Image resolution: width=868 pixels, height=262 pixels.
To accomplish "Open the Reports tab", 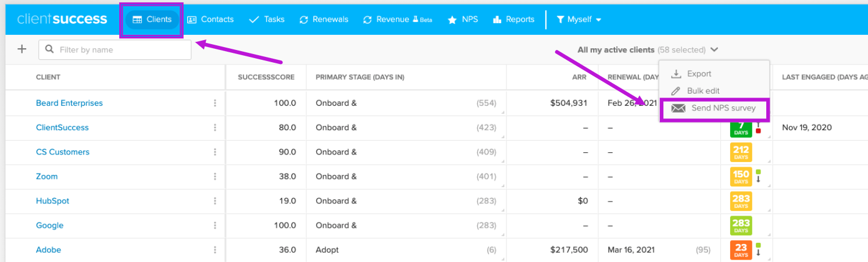I will (513, 19).
